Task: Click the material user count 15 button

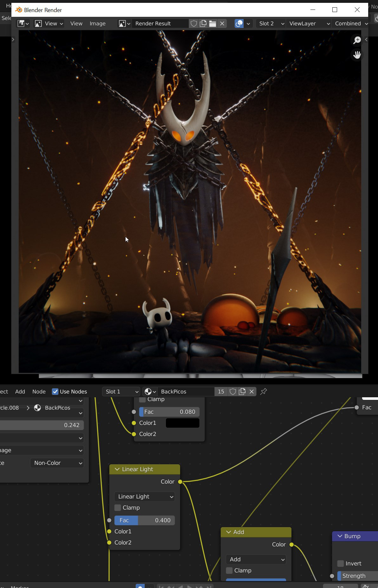Action: [221, 392]
